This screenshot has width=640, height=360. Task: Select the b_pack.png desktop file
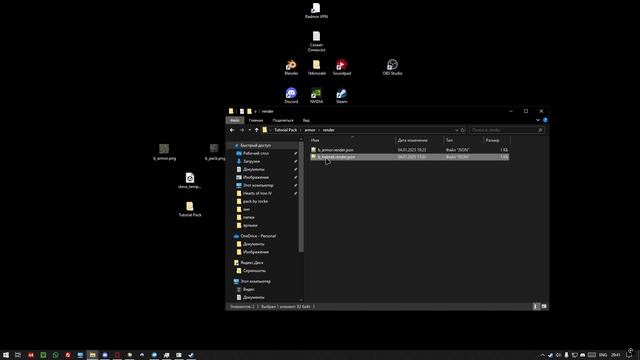click(215, 152)
